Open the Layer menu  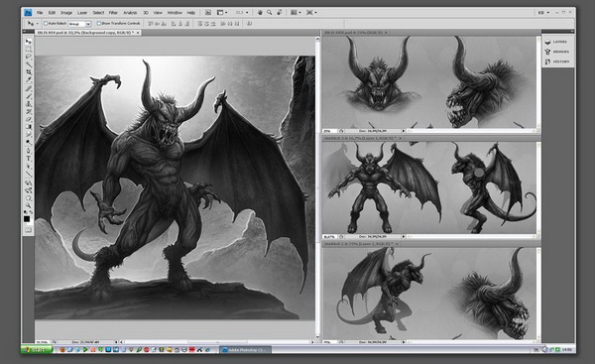click(x=82, y=13)
